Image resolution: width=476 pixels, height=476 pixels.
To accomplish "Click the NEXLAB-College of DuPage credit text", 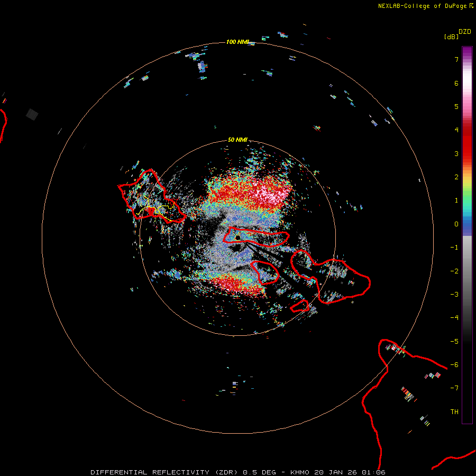I will point(422,6).
